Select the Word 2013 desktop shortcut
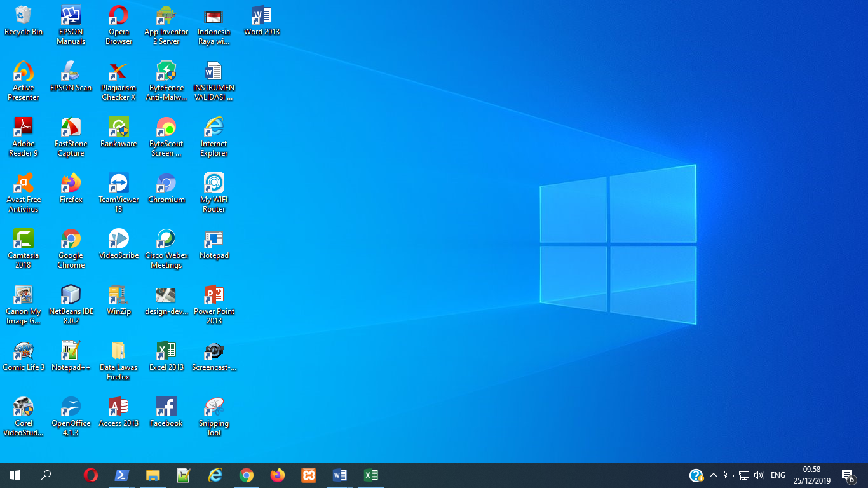Viewport: 868px width, 488px height. [262, 20]
